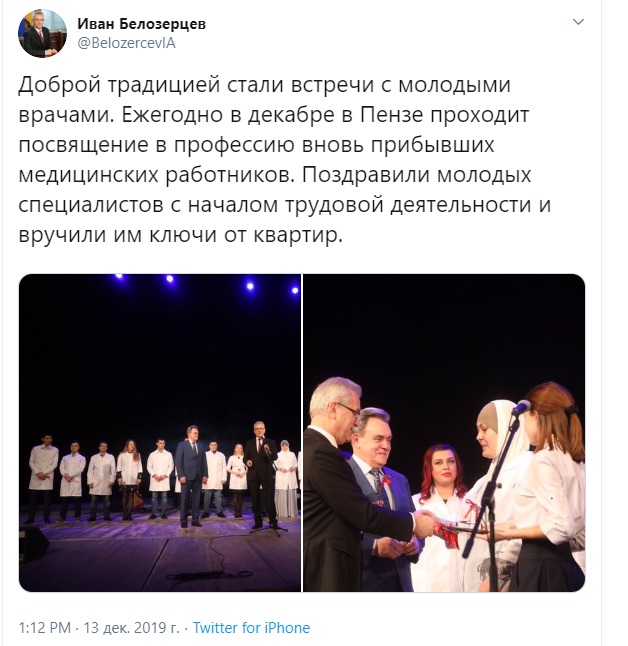The width and height of the screenshot is (628, 646).
Task: Select the tweet body text paragraph
Action: pyautogui.click(x=284, y=159)
